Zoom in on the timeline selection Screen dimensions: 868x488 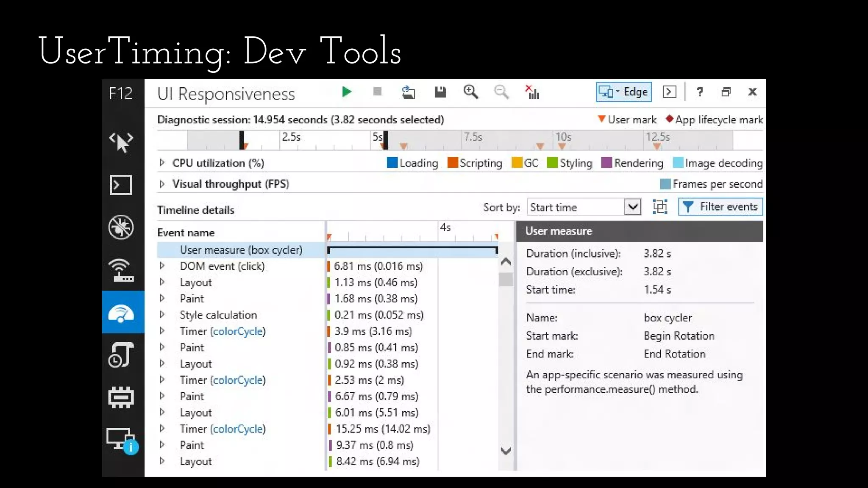[470, 92]
